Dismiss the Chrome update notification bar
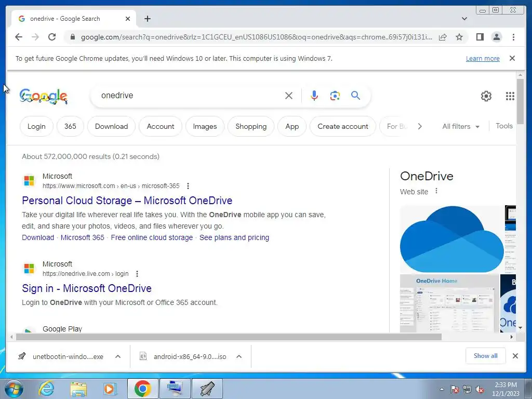This screenshot has height=399, width=532. pyautogui.click(x=512, y=58)
